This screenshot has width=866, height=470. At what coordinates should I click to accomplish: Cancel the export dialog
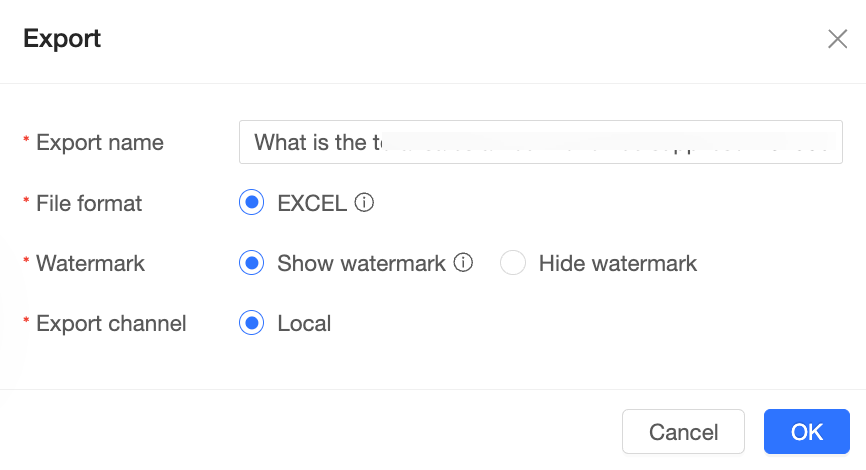(683, 432)
